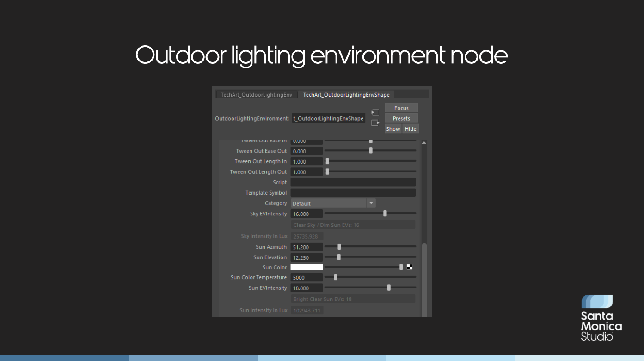Click the Tween Out Length In value field

coord(307,162)
